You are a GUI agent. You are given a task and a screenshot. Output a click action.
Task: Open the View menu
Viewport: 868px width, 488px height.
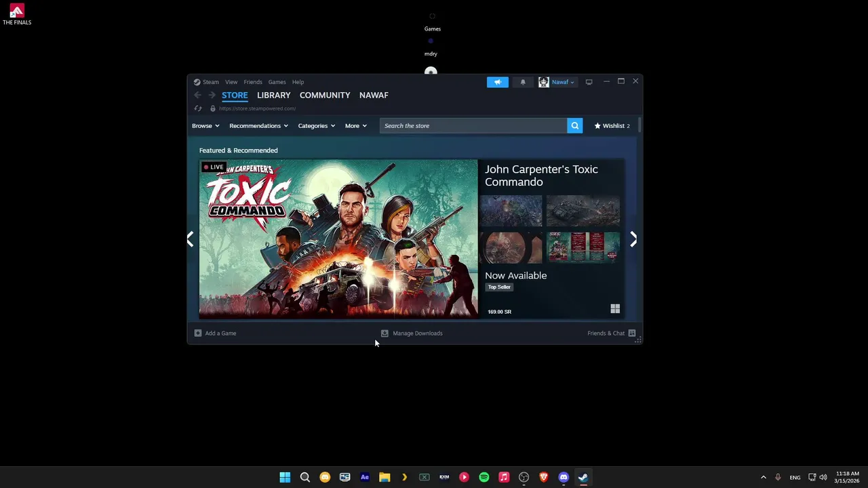coord(231,82)
